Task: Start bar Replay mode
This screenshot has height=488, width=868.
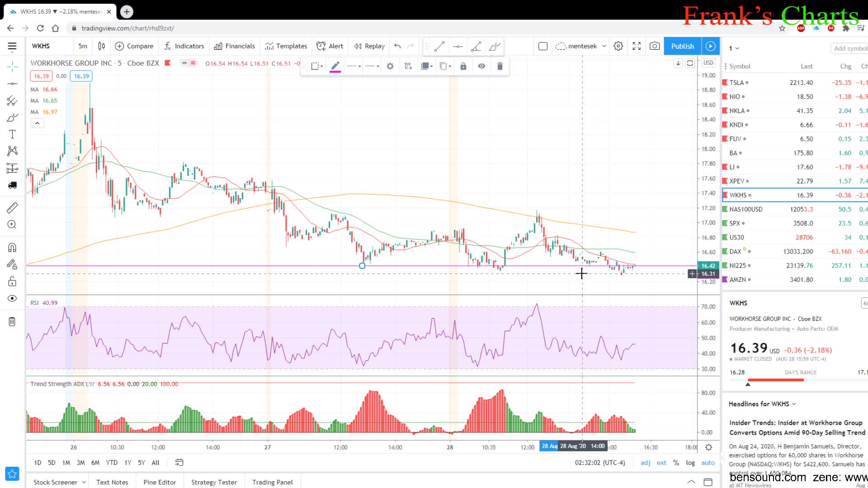Action: 369,46
